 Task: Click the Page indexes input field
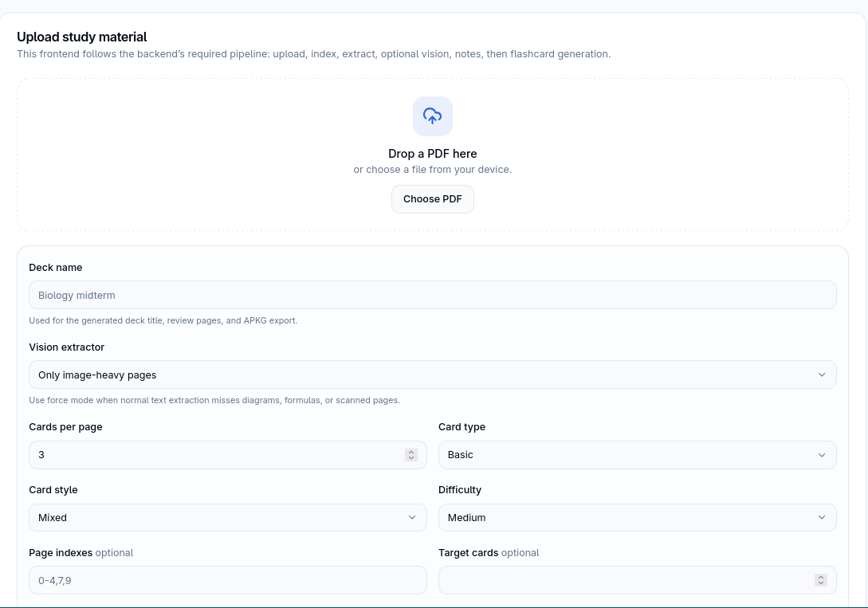(227, 580)
